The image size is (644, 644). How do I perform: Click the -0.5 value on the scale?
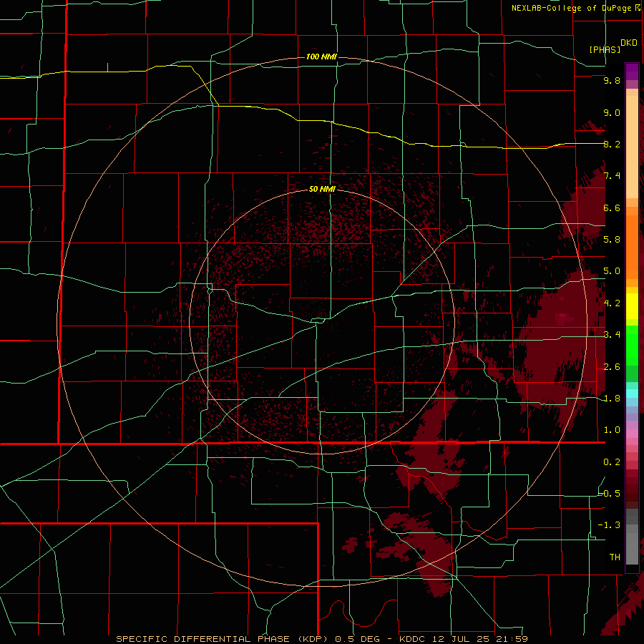tap(610, 493)
